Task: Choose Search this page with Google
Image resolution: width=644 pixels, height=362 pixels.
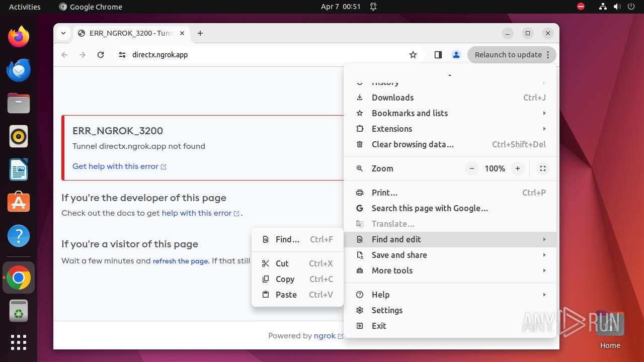Action: click(x=450, y=208)
